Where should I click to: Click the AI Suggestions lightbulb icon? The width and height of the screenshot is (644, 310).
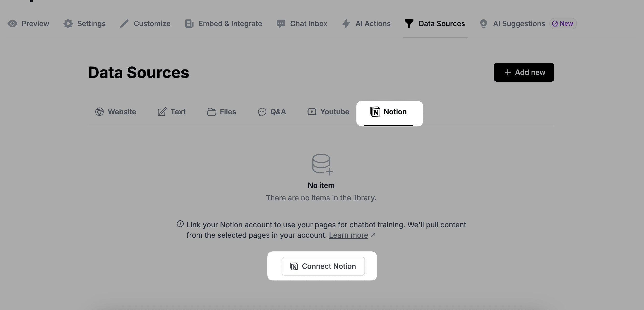click(483, 24)
